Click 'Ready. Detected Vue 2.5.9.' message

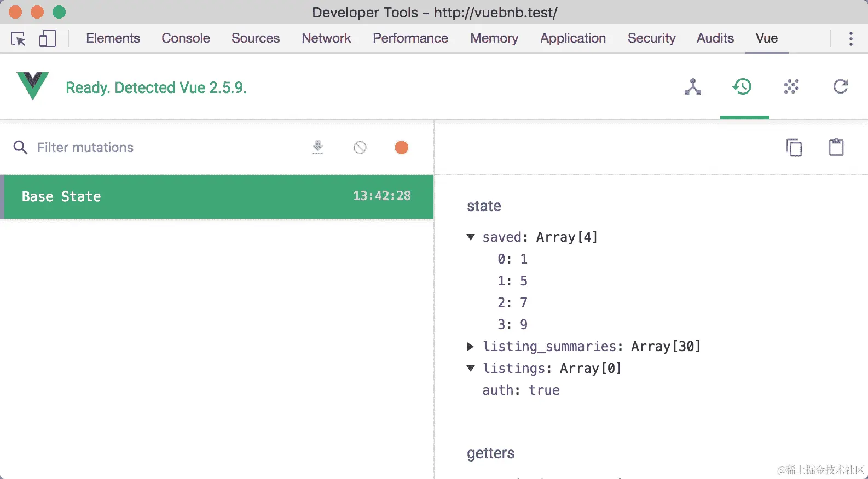coord(157,87)
